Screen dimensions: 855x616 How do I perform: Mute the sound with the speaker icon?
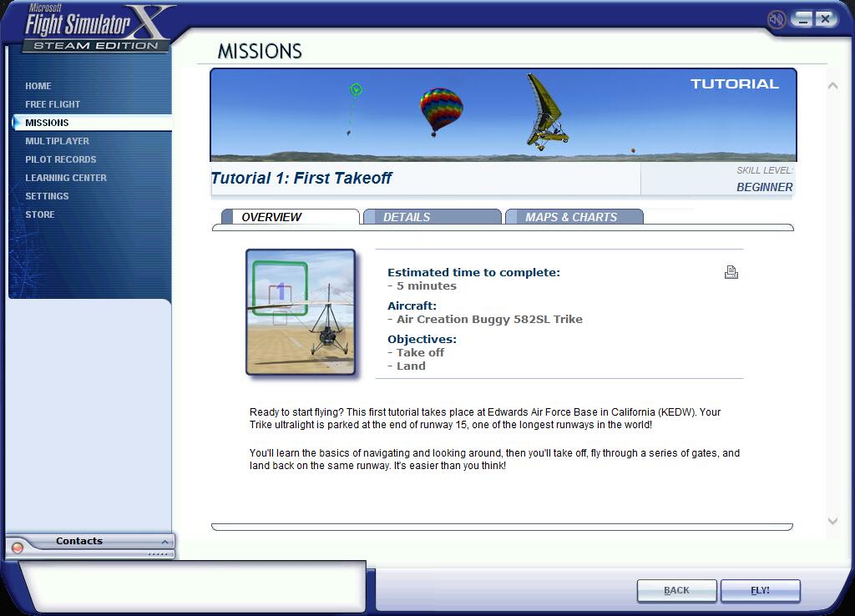pos(776,20)
